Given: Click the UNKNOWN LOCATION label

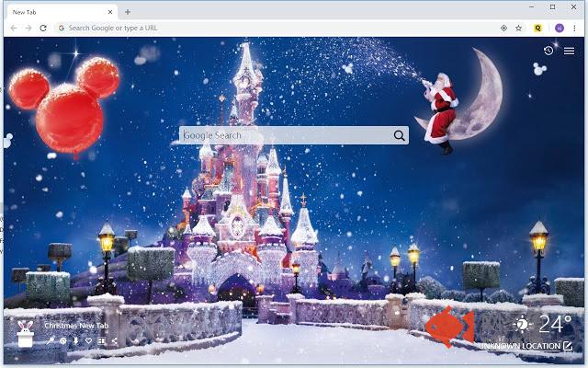Looking at the screenshot, I should tap(519, 346).
